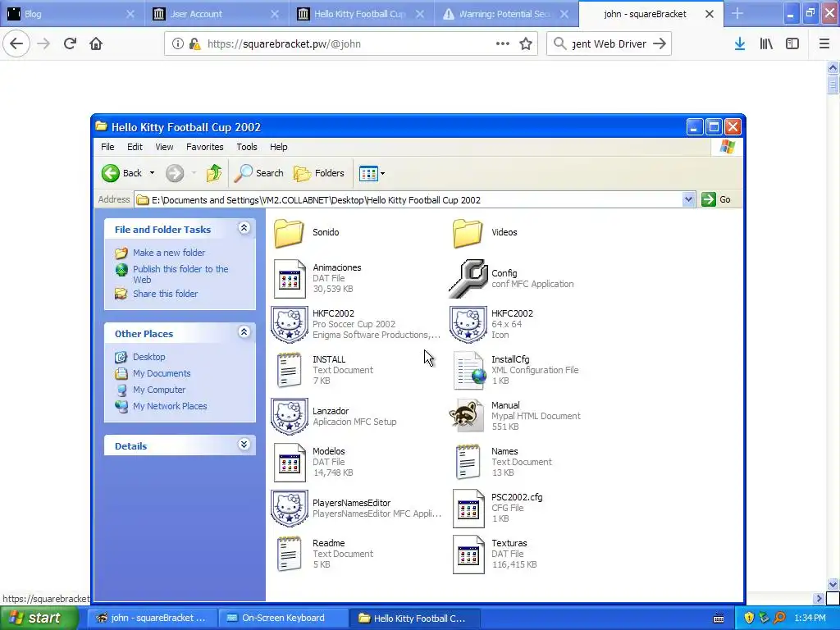Open the Sonido folder icon

290,232
